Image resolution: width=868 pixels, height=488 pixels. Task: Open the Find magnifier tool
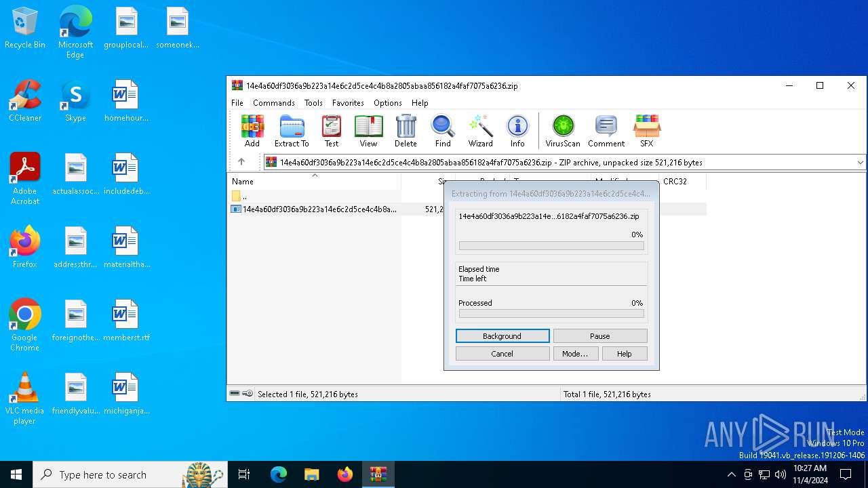click(x=443, y=131)
